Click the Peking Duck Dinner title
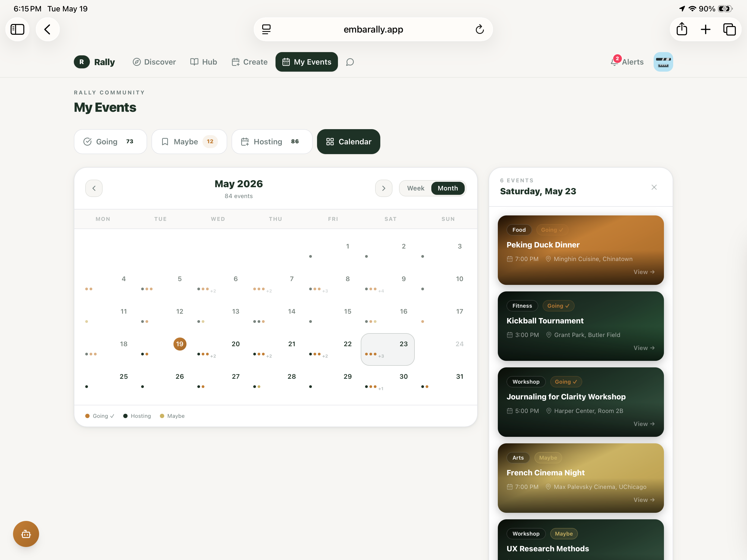The image size is (747, 560). [x=543, y=244]
